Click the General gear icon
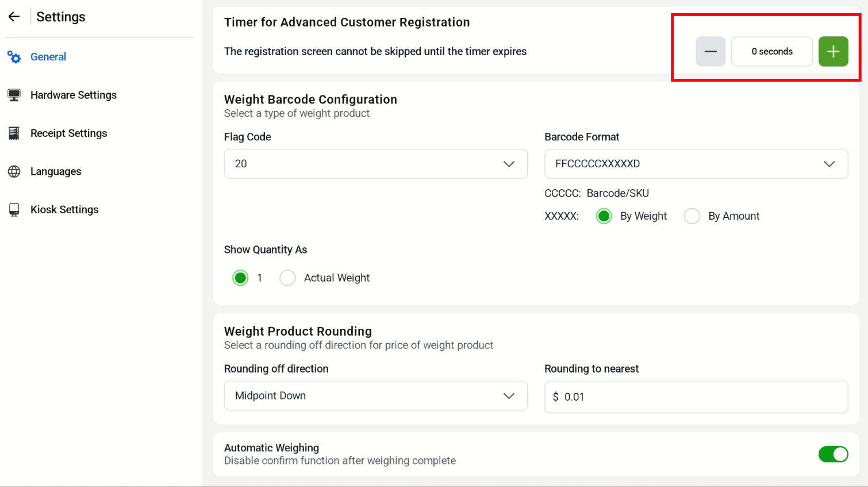Viewport: 868px width, 487px height. point(14,57)
